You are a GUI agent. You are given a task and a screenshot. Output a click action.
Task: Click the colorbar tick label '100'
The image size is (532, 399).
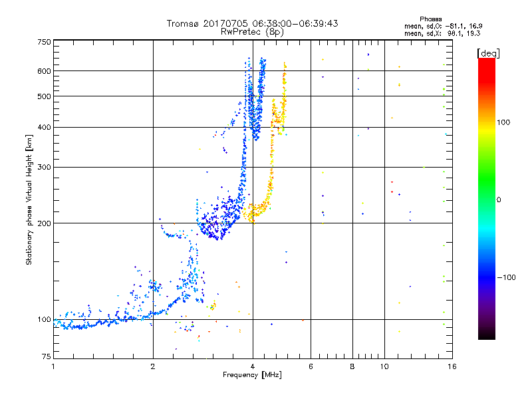pyautogui.click(x=503, y=122)
